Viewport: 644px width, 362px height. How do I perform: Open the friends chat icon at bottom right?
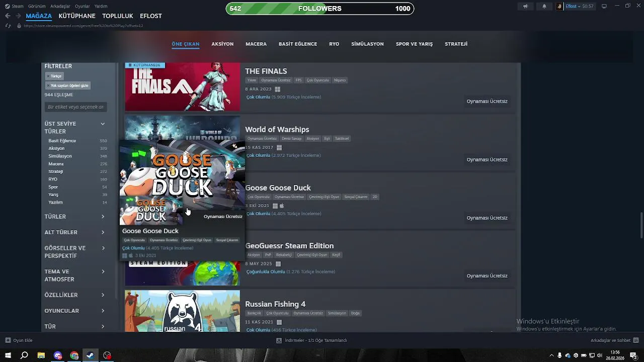[x=636, y=340]
